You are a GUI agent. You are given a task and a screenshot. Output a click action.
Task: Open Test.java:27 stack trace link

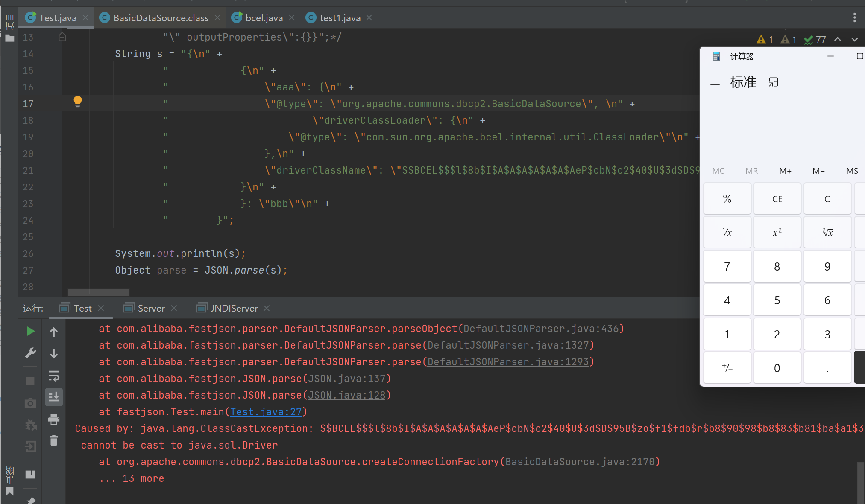click(x=266, y=412)
